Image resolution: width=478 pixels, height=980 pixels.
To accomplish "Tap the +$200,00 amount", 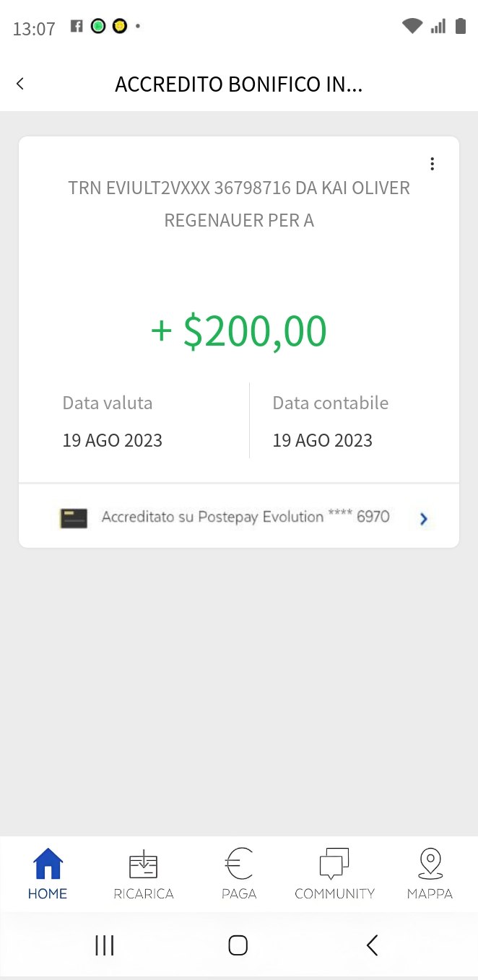I will point(239,331).
